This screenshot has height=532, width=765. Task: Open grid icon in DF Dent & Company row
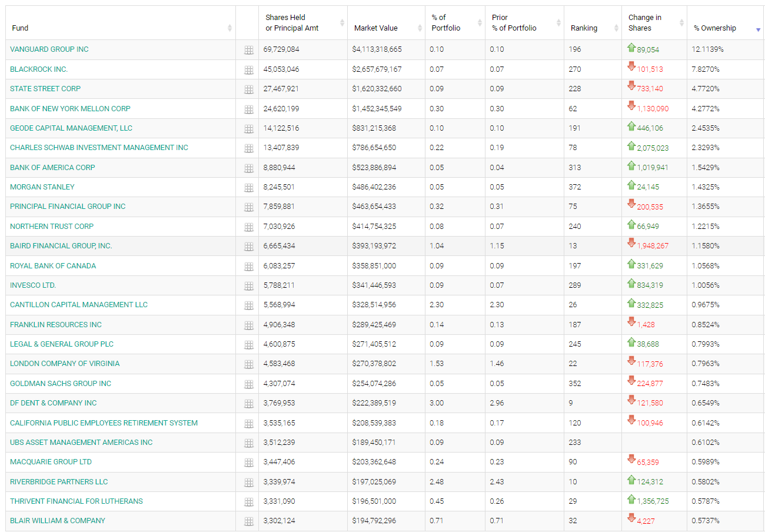pyautogui.click(x=249, y=404)
